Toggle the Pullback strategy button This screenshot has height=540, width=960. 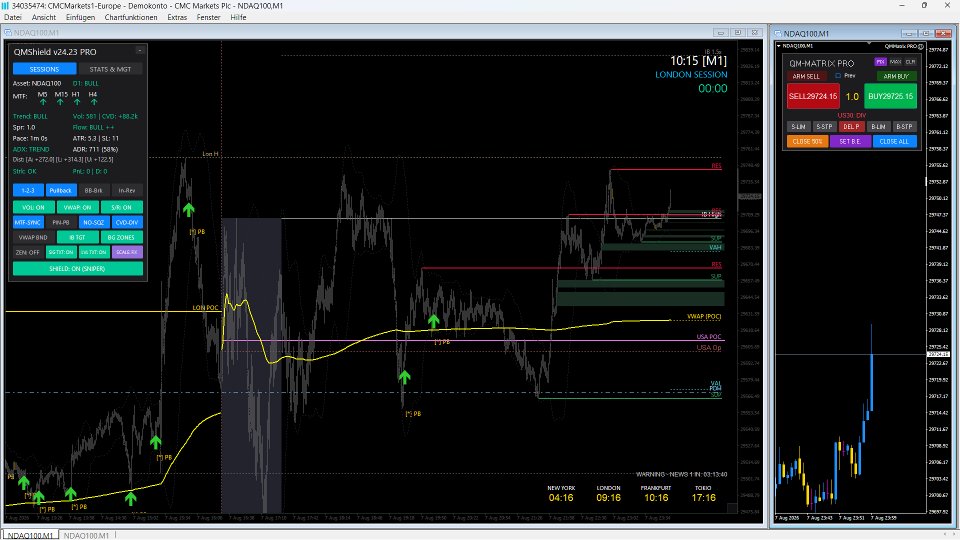tap(61, 190)
